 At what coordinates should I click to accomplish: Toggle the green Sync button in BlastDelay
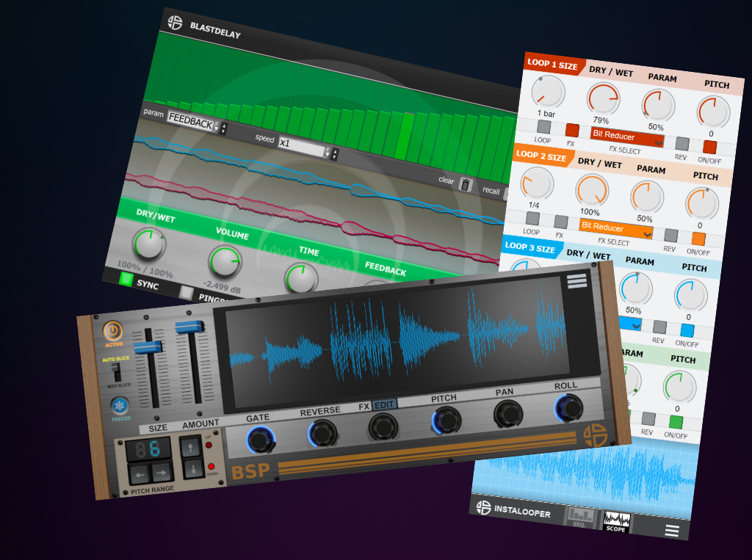pos(126,279)
